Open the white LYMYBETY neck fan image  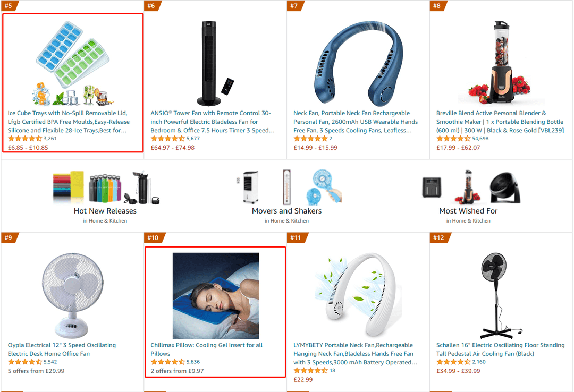tap(358, 295)
